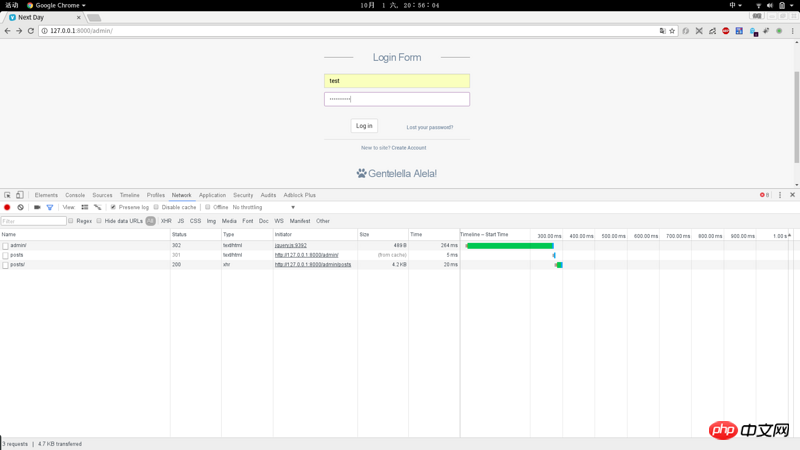Viewport: 800px width, 450px height.
Task: Open the Application tab
Action: 212,195
